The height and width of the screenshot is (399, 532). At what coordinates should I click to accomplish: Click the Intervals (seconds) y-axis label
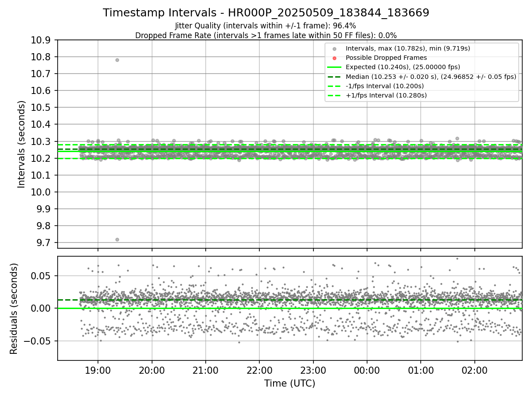22,144
